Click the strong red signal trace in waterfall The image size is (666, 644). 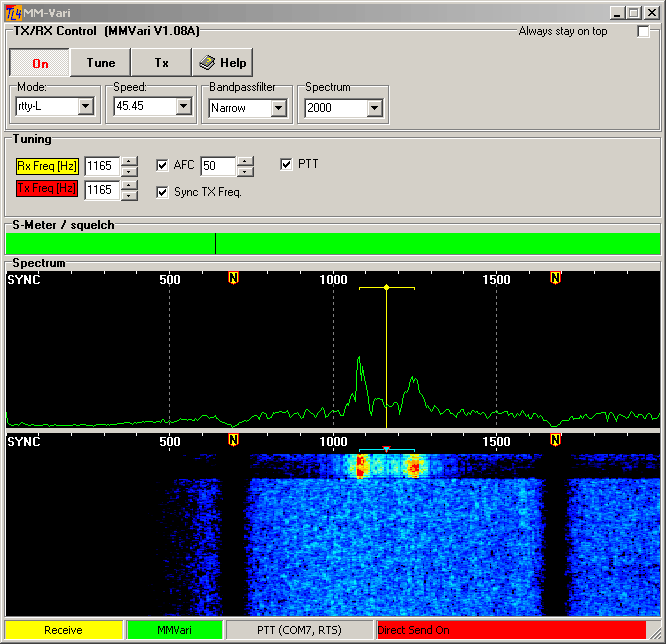click(x=361, y=466)
